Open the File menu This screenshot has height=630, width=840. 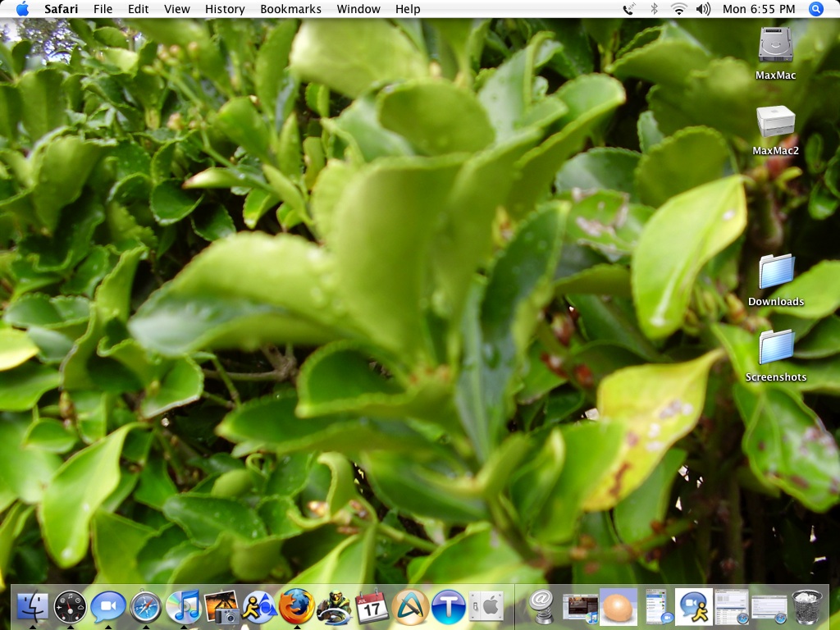point(103,9)
